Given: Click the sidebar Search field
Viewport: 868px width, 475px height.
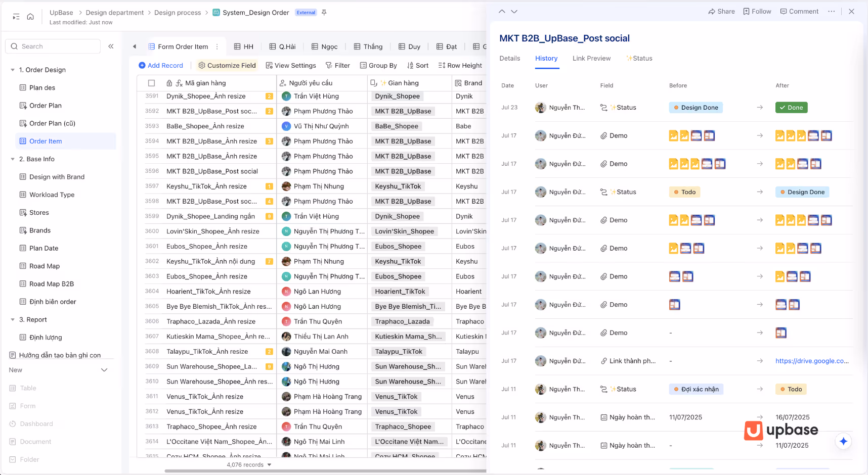Looking at the screenshot, I should click(53, 46).
